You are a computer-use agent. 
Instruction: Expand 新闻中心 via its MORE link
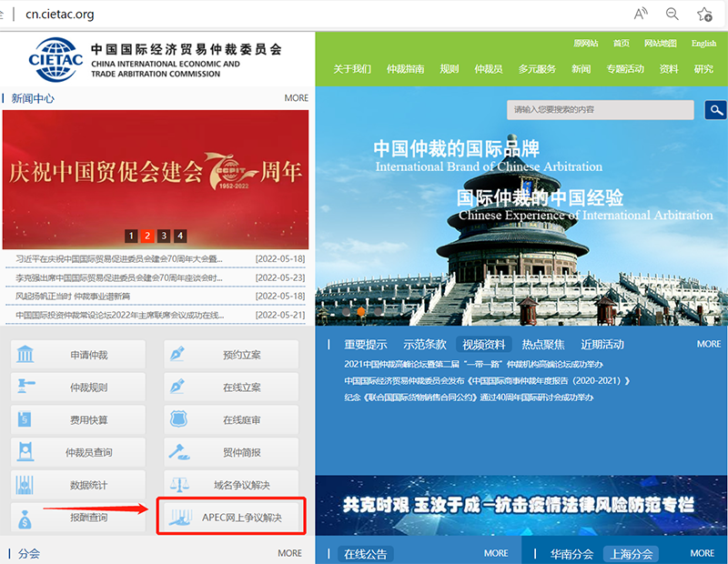[296, 97]
